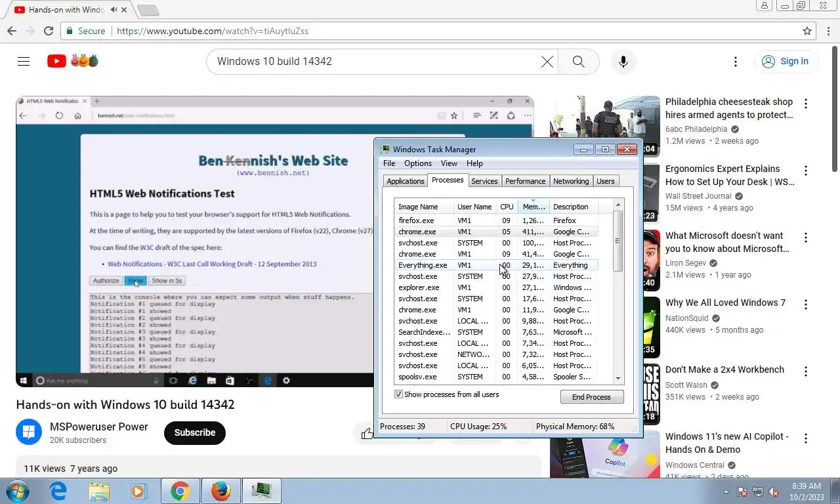Go to YouTube home via the logo
Image resolution: width=840 pixels, height=504 pixels.
click(x=73, y=61)
